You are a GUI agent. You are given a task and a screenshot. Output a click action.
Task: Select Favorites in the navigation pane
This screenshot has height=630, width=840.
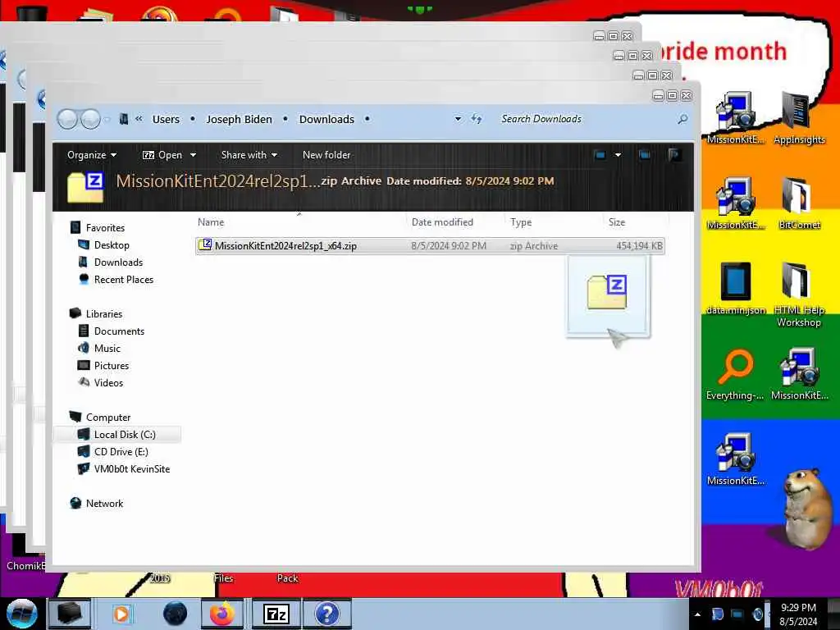tap(98, 228)
